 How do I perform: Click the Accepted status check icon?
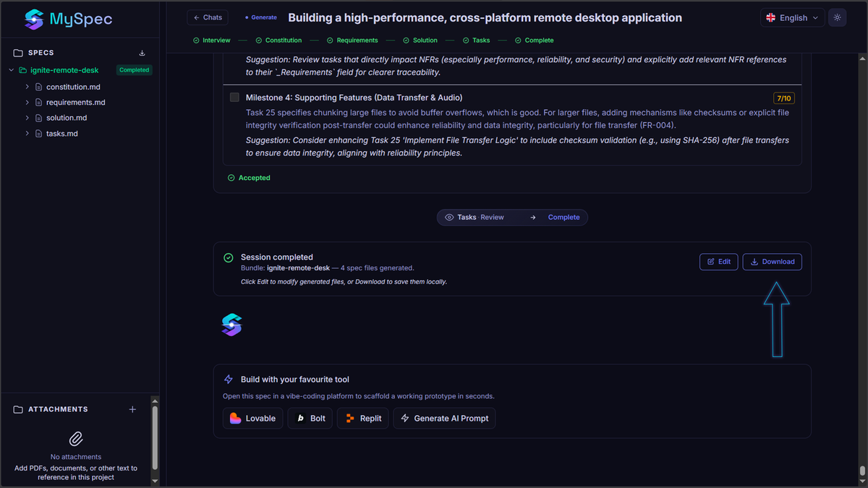231,178
